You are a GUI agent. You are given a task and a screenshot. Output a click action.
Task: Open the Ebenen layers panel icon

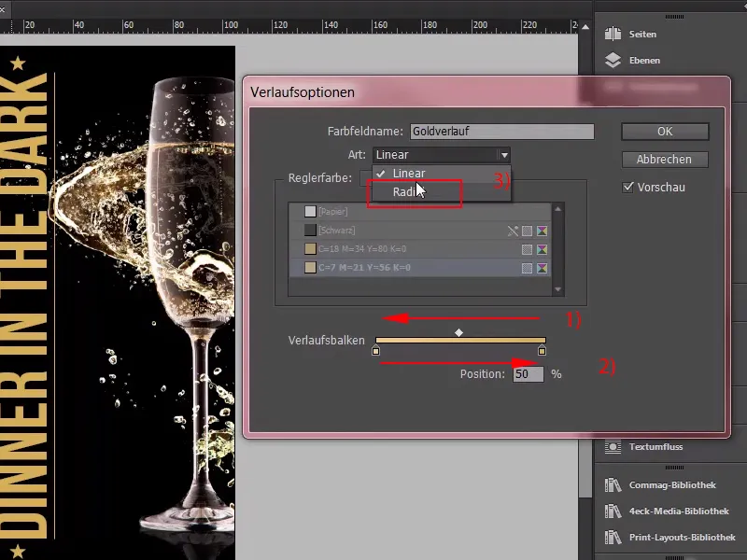point(613,60)
